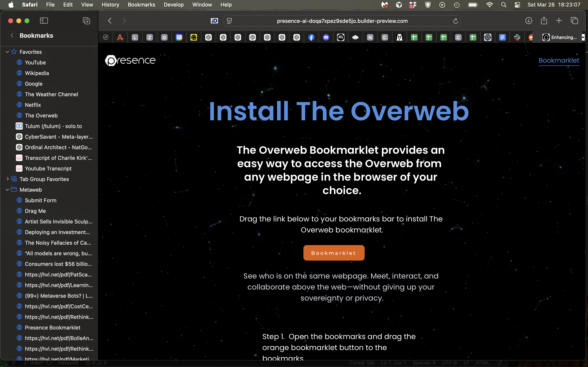Open the tab overview icon
Screen dimensions: 588x367
(x=574, y=21)
